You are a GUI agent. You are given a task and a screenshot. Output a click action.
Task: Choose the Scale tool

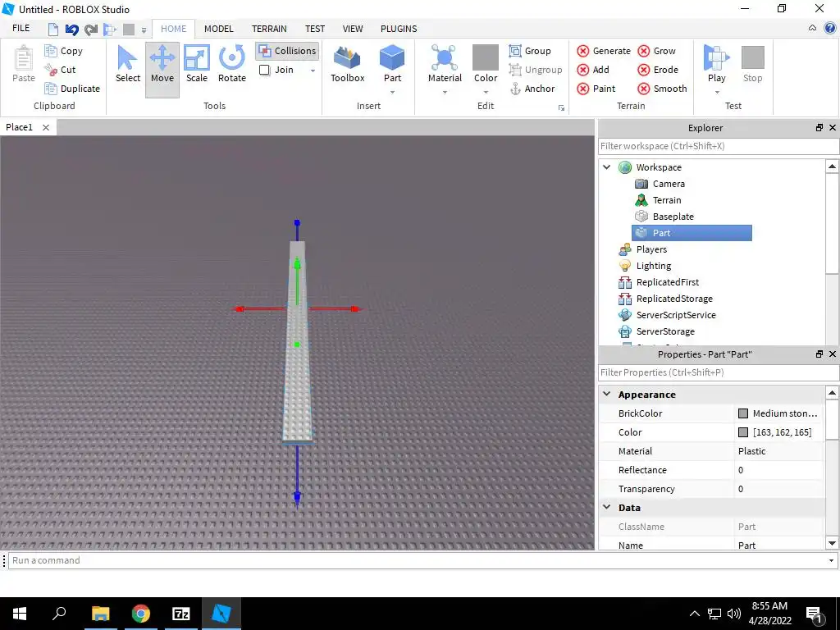[197, 64]
